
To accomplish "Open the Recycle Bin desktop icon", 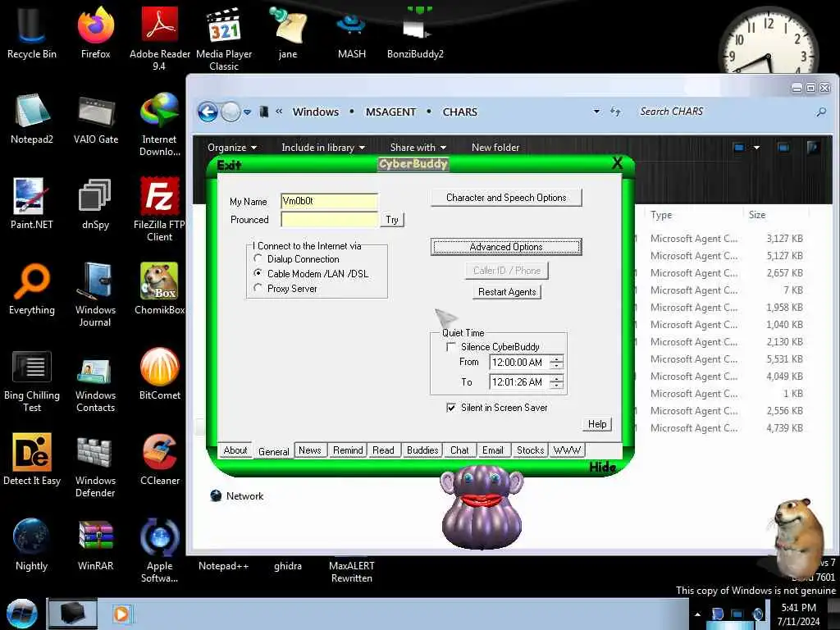I will [x=32, y=33].
